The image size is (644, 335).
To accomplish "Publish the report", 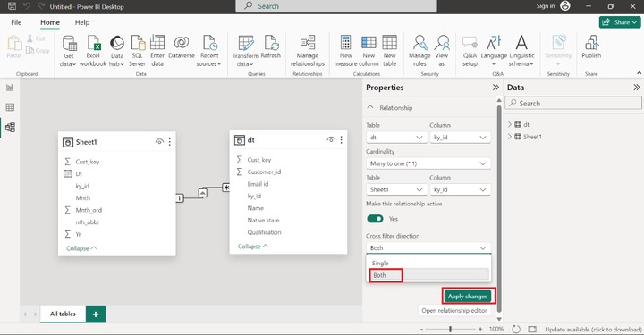I will [591, 47].
